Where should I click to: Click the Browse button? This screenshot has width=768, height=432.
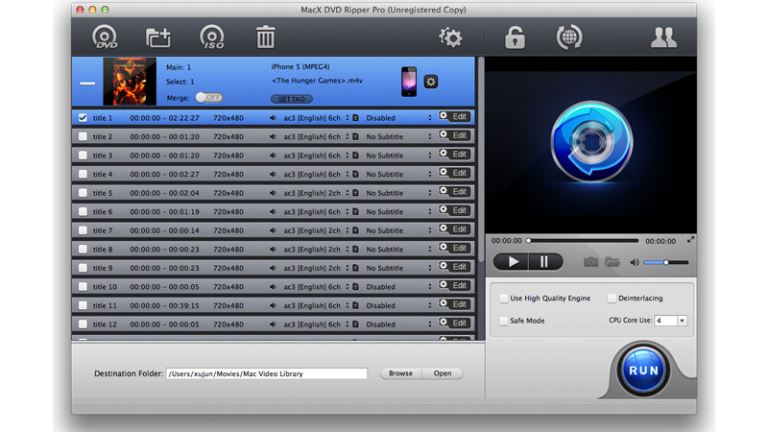[x=401, y=373]
